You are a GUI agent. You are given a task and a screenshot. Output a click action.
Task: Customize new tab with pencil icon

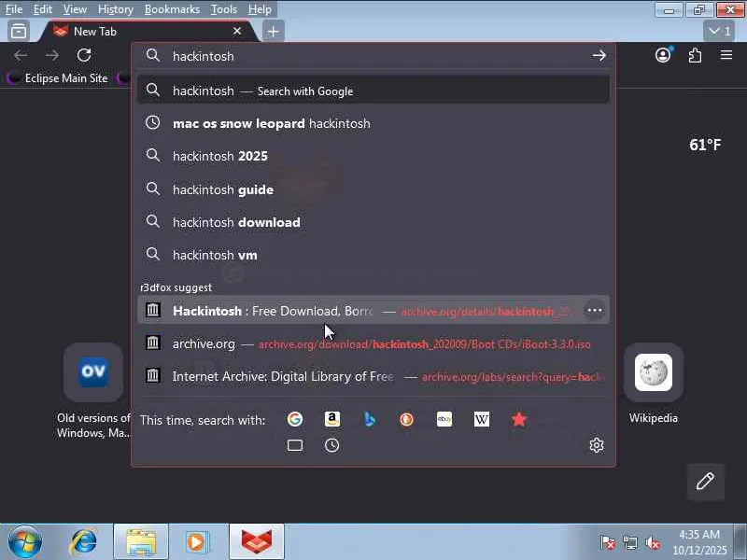click(x=706, y=482)
